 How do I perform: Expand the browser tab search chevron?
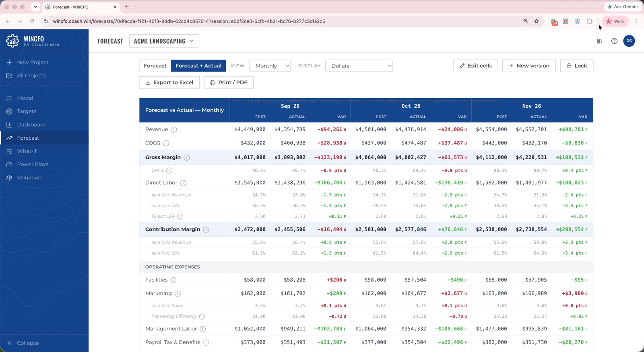click(x=35, y=7)
